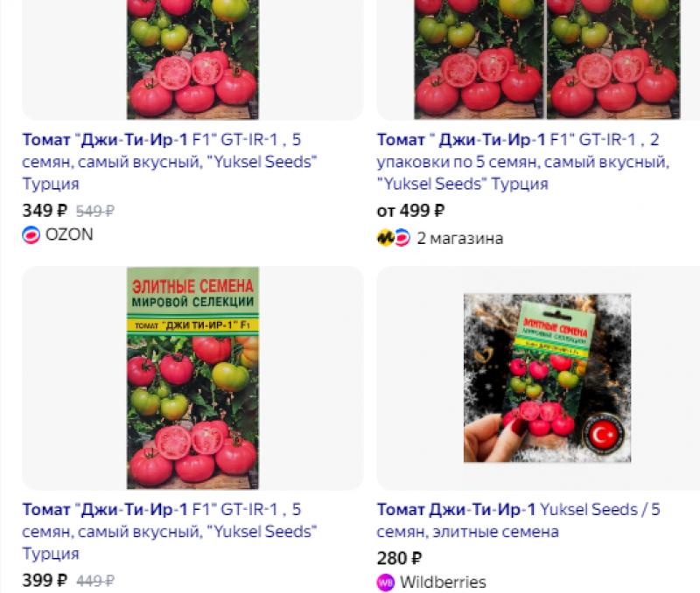The width and height of the screenshot is (700, 593).
Task: Open the 349 ₽ tomato seed listing title
Action: pyautogui.click(x=170, y=162)
